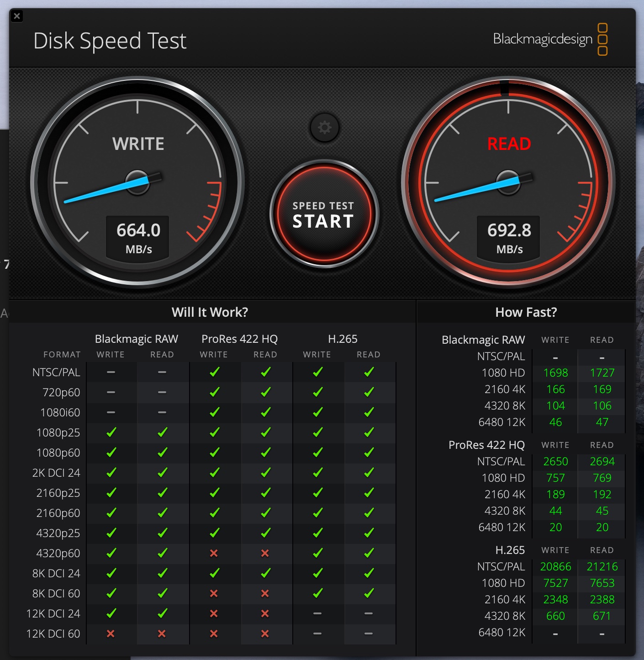Click the 20866 H.265 NTSC/PAL write value
The image size is (644, 660).
click(555, 567)
